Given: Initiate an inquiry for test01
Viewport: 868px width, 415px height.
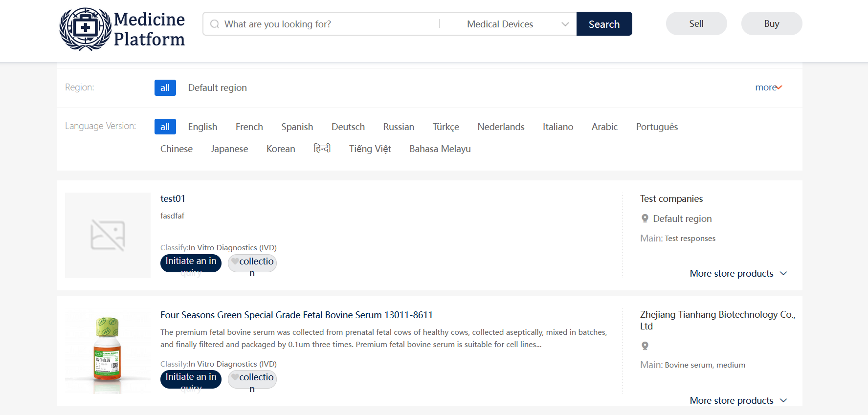Looking at the screenshot, I should (191, 262).
